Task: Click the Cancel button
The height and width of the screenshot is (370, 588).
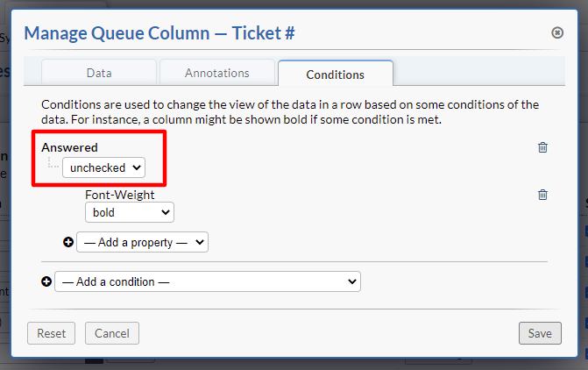Action: pyautogui.click(x=112, y=333)
